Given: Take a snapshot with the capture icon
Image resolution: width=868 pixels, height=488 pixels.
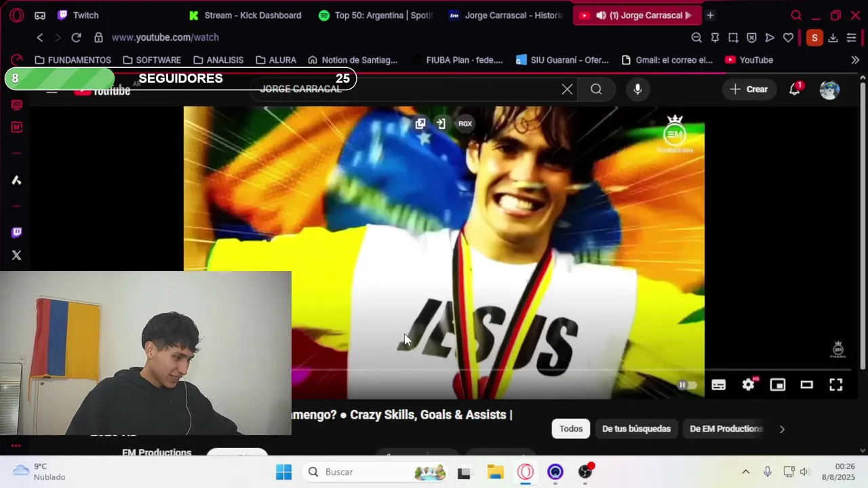Looking at the screenshot, I should pyautogui.click(x=733, y=38).
